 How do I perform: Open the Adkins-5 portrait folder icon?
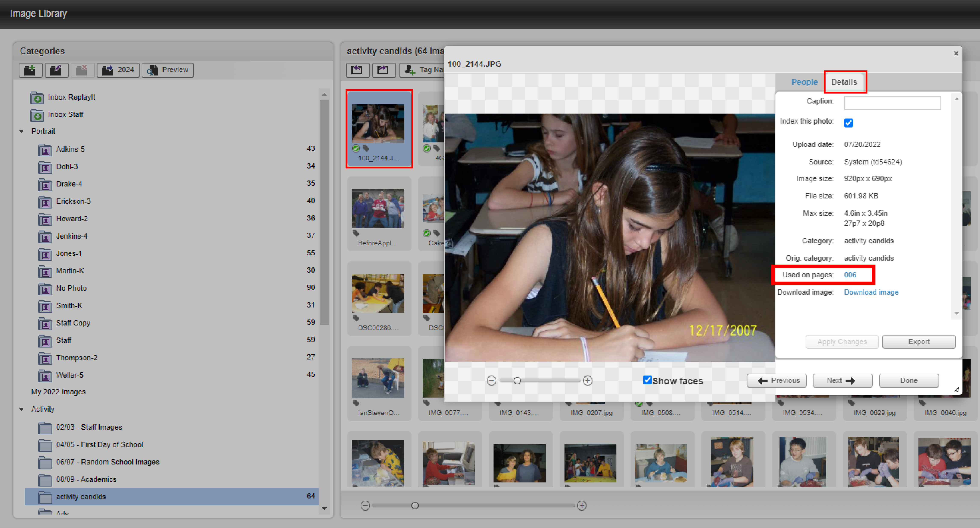click(x=45, y=150)
